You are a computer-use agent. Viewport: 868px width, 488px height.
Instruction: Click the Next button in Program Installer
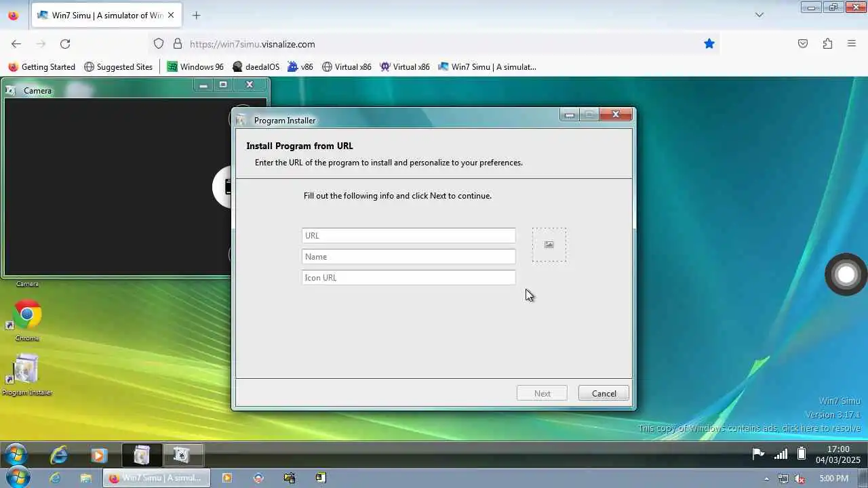542,393
